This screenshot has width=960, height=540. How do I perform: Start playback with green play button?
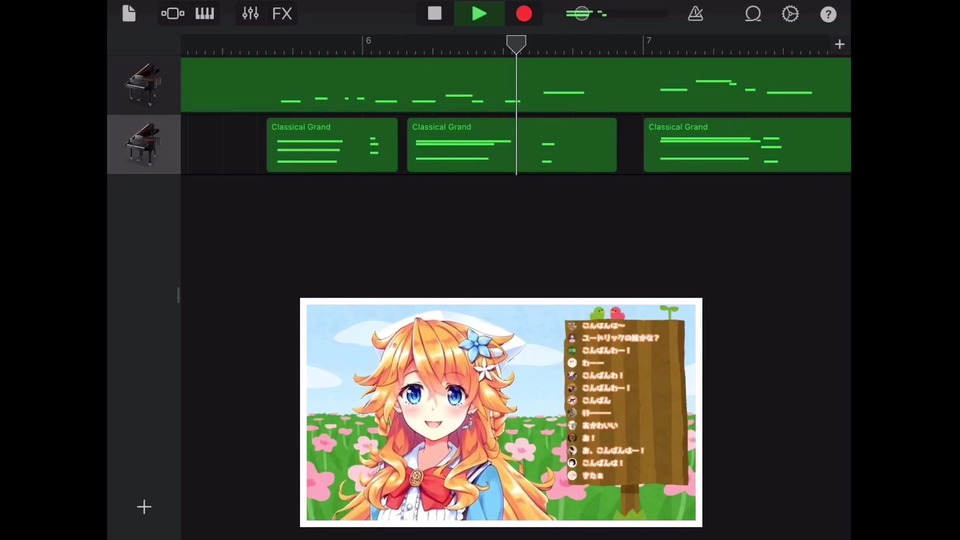pyautogui.click(x=479, y=13)
